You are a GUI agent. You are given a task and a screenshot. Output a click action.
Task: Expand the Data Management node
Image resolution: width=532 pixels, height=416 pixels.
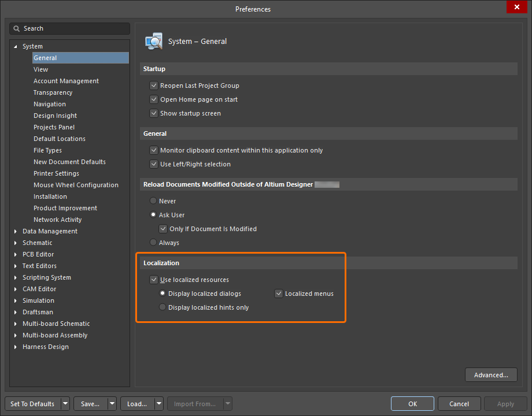coord(15,231)
